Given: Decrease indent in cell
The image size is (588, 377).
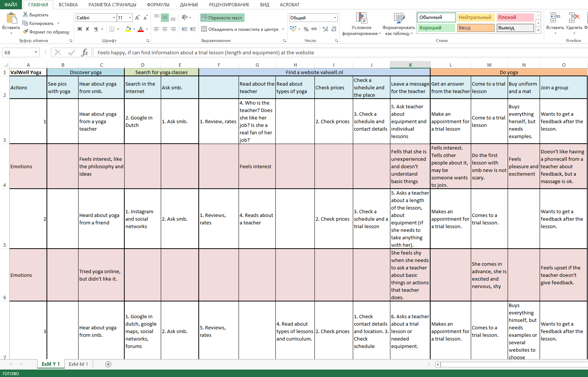Looking at the screenshot, I should tap(185, 29).
